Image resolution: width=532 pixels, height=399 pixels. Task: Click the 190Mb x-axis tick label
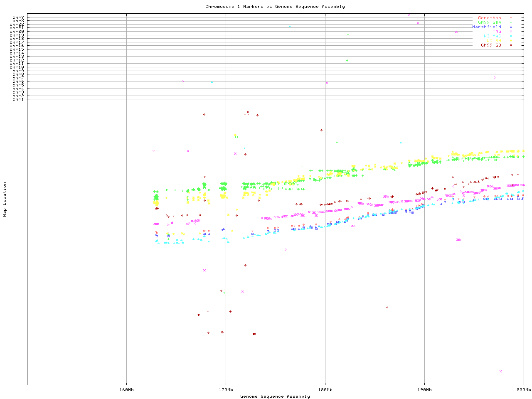[x=424, y=390]
